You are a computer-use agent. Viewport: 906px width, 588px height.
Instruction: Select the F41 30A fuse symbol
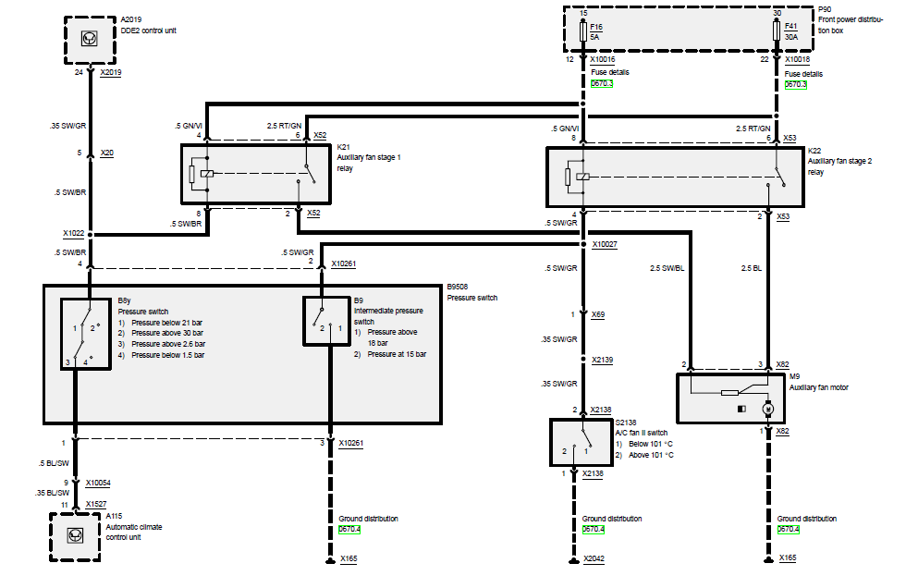[777, 31]
